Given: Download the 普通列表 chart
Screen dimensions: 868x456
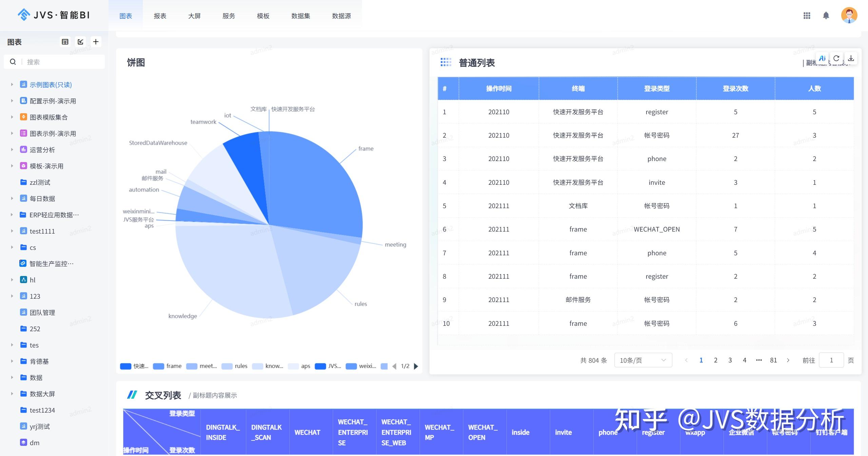Looking at the screenshot, I should click(851, 58).
